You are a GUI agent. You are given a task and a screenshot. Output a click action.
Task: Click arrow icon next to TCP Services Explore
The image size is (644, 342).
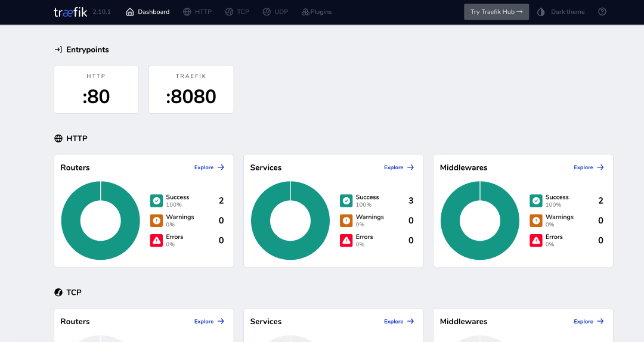click(x=411, y=321)
